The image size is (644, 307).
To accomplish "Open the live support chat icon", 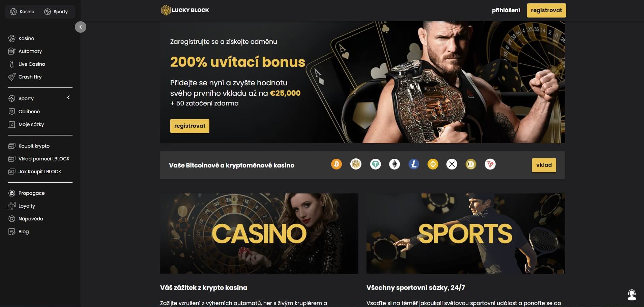I will (x=632, y=295).
